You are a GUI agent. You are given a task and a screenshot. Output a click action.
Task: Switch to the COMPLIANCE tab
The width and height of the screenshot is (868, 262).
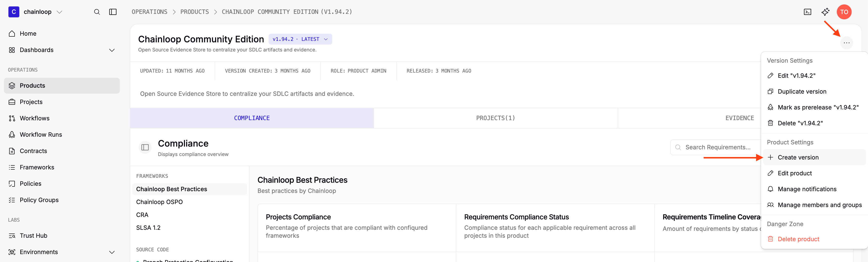[252, 118]
